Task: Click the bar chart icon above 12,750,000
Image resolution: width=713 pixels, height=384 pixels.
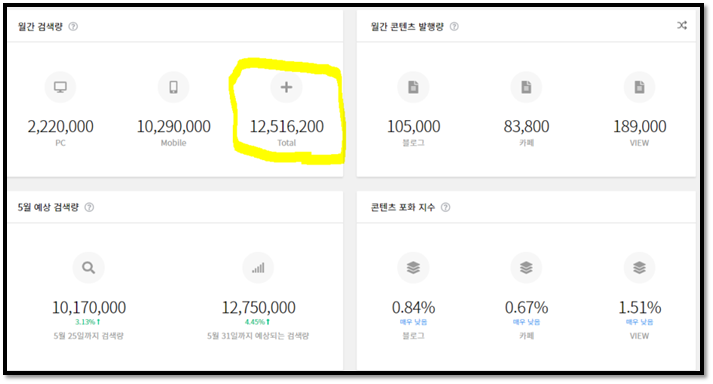Action: pyautogui.click(x=258, y=268)
